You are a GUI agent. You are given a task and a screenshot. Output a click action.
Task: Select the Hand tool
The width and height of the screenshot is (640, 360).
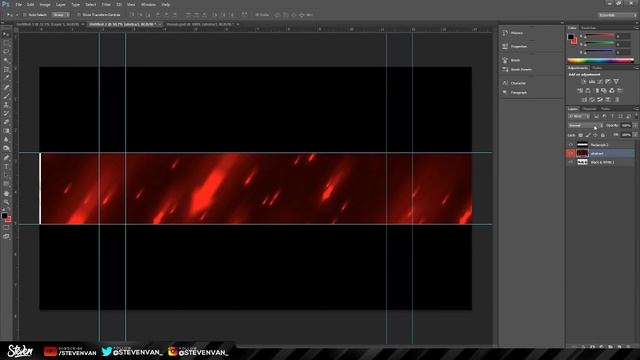pyautogui.click(x=6, y=193)
